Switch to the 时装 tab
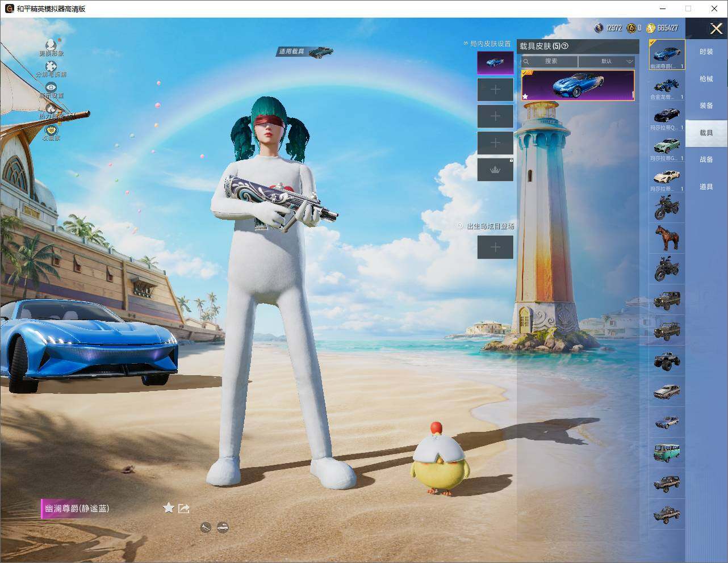The height and width of the screenshot is (563, 728). 706,52
